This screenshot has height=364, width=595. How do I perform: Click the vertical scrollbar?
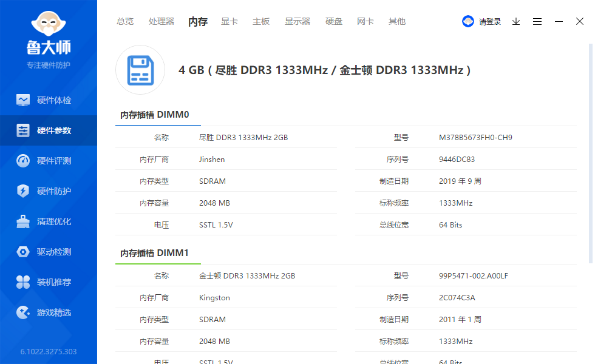[x=590, y=153]
